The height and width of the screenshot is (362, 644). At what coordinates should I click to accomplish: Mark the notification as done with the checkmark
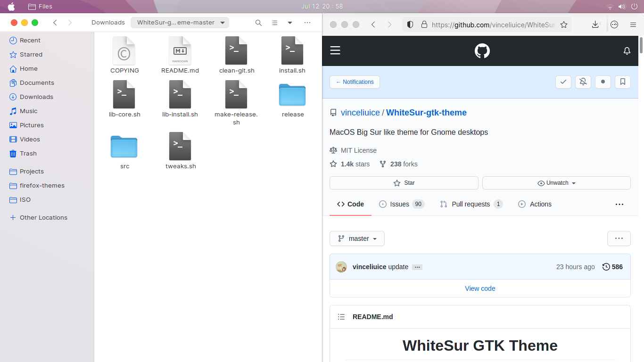(x=563, y=82)
